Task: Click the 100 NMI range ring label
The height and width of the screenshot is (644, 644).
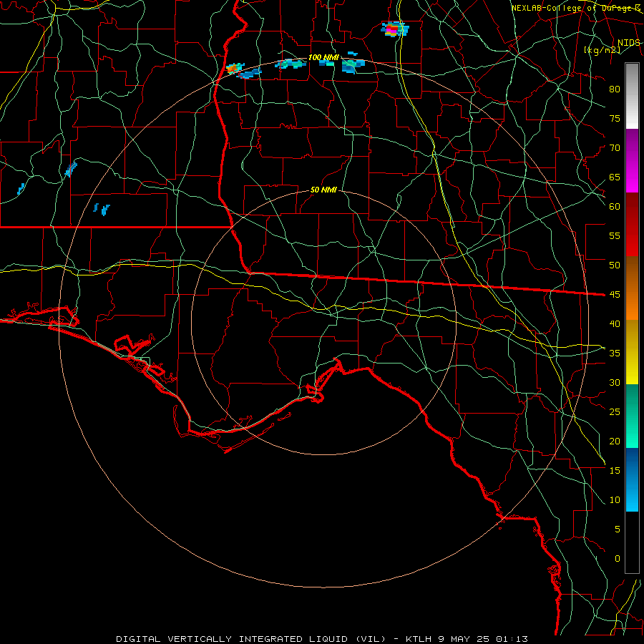Action: coord(323,57)
